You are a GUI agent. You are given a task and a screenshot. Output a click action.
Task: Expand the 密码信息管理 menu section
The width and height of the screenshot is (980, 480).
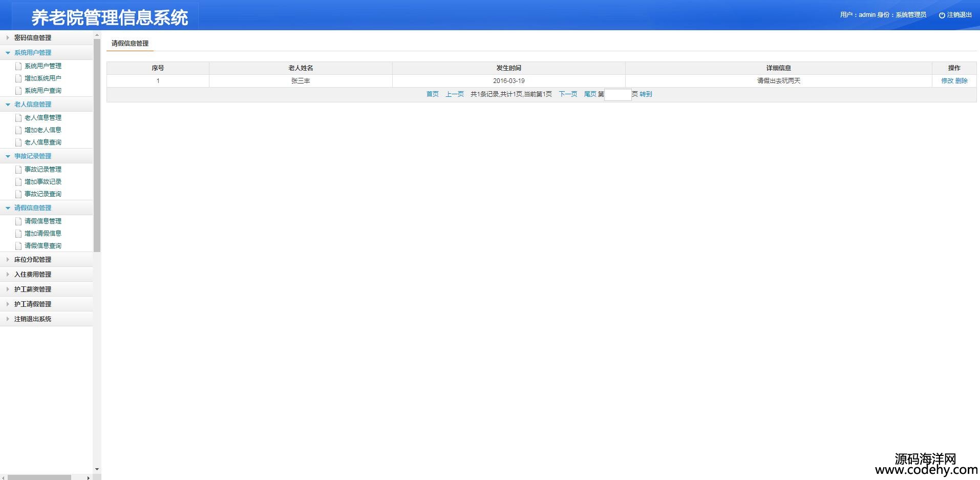click(x=46, y=38)
